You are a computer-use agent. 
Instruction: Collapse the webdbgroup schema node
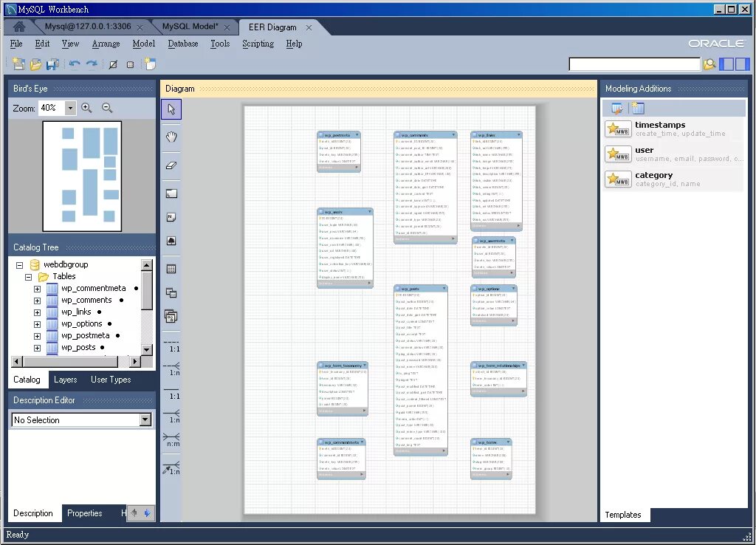20,265
